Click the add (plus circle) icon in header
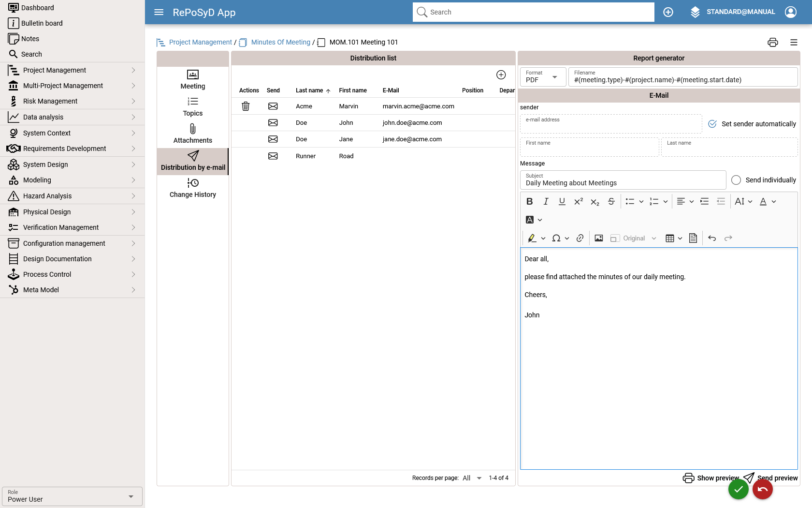This screenshot has width=812, height=508. (x=668, y=12)
